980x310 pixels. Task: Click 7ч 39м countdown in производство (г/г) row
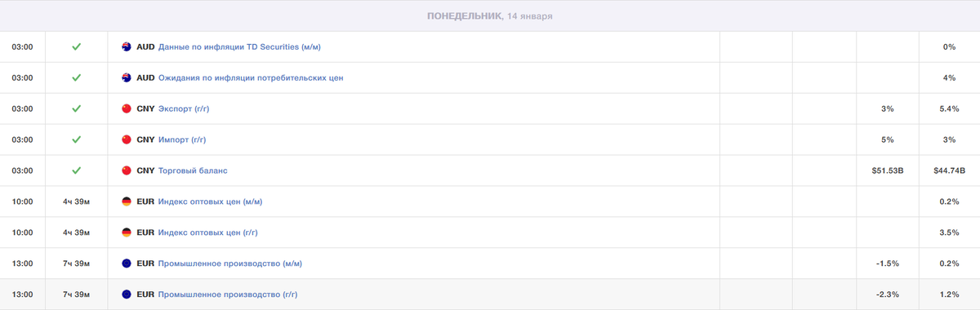pos(76,295)
